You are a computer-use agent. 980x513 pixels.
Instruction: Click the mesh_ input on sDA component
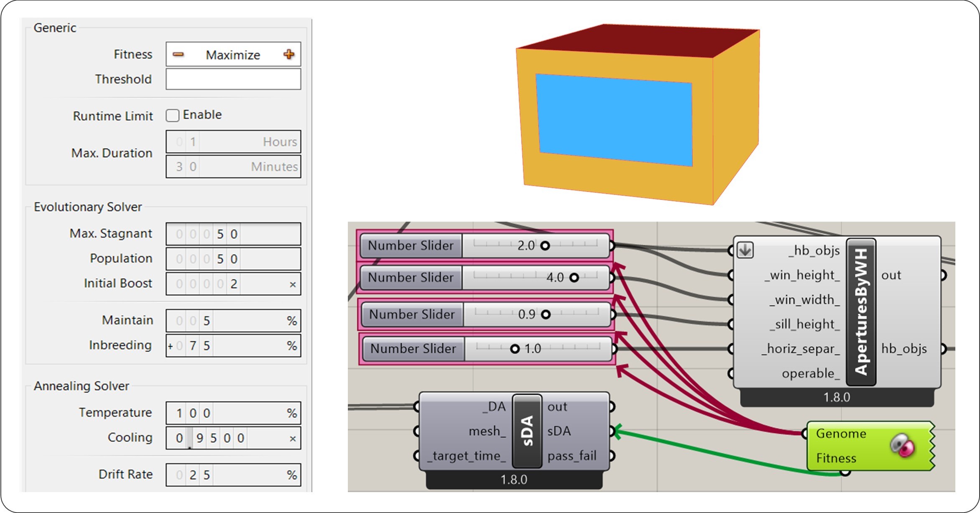pyautogui.click(x=487, y=431)
